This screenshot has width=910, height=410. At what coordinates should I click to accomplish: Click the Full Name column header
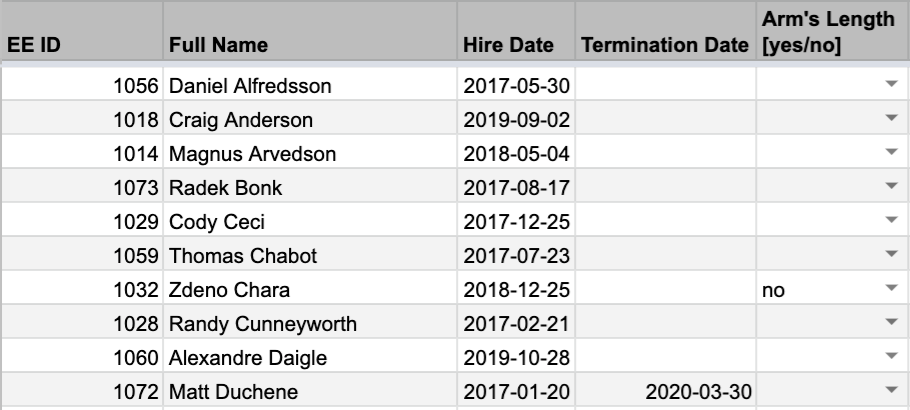[309, 46]
